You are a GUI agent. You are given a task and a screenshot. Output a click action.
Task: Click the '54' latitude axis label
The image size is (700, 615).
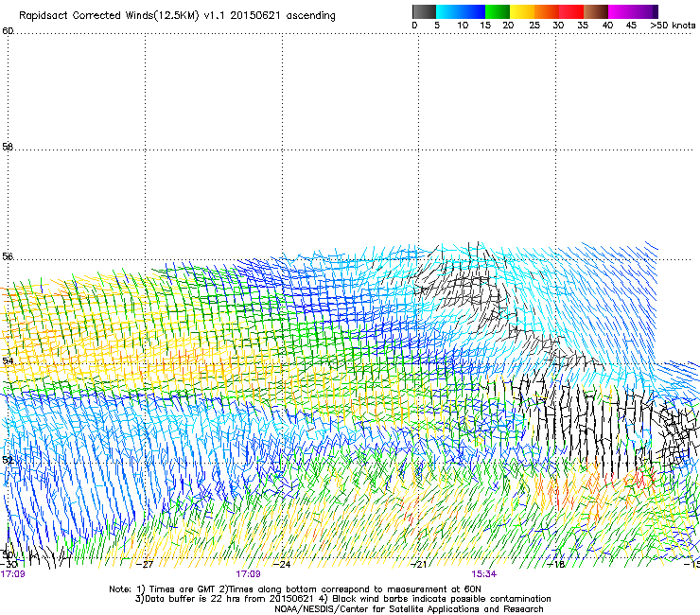[x=8, y=360]
